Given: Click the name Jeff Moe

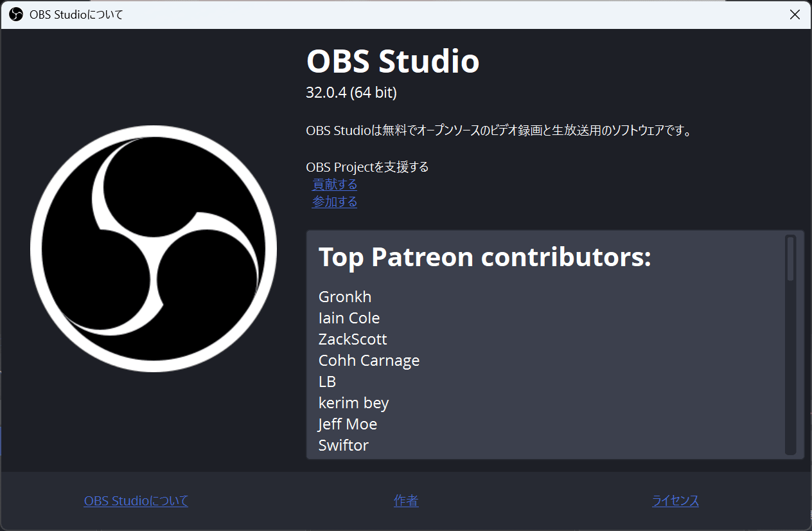Looking at the screenshot, I should pos(348,424).
